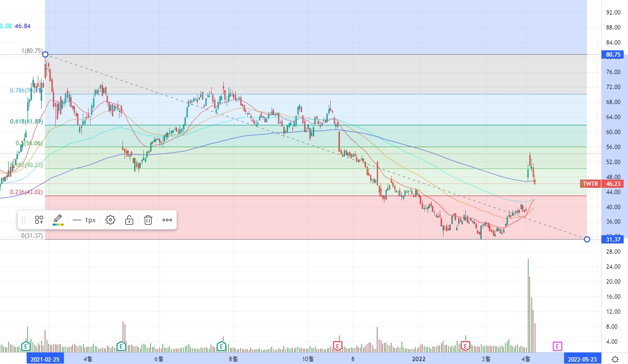628x364 pixels.
Task: Open red earnings marker between 2022 and 3월
Action: (466, 346)
